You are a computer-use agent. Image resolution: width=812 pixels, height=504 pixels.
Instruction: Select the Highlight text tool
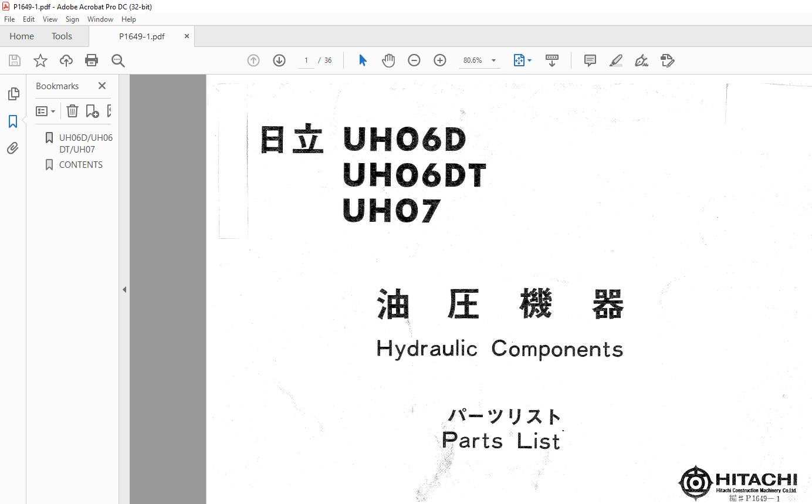pos(616,60)
